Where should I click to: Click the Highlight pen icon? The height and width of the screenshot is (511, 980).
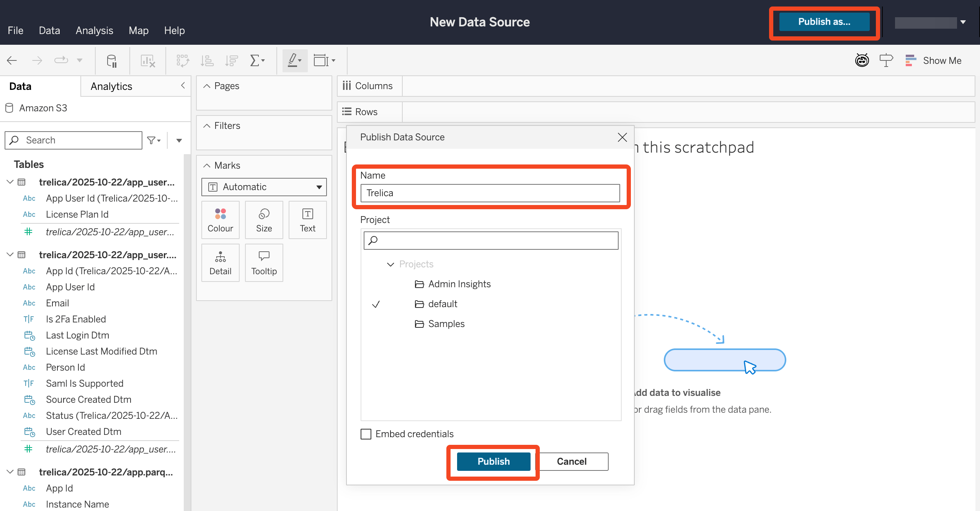pos(295,60)
